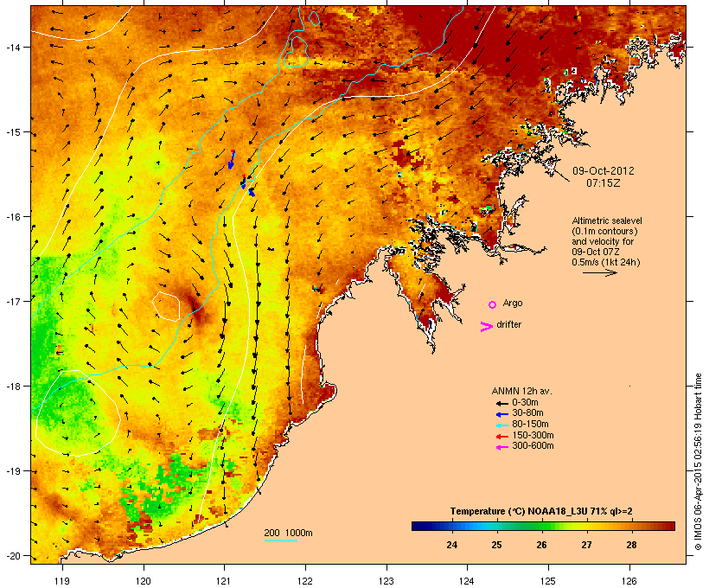Click the longitude label 122
This screenshot has width=709, height=588.
tap(305, 581)
